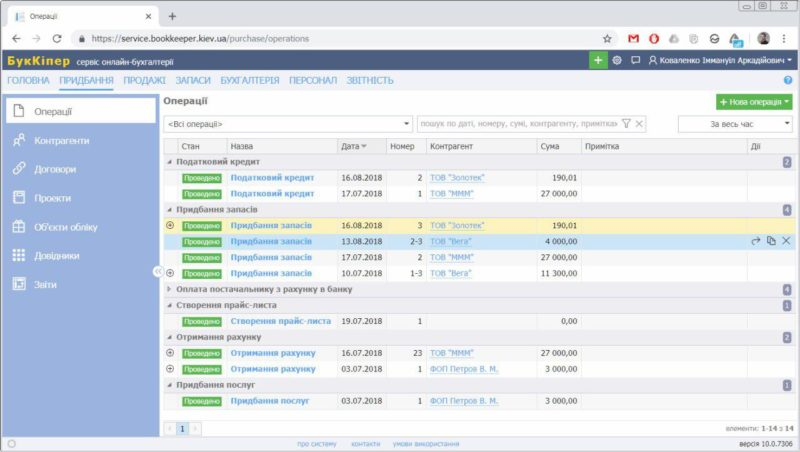Screen dimensions: 800x452
Task: Open the <Всі операції> filter dropdown
Action: (x=288, y=123)
